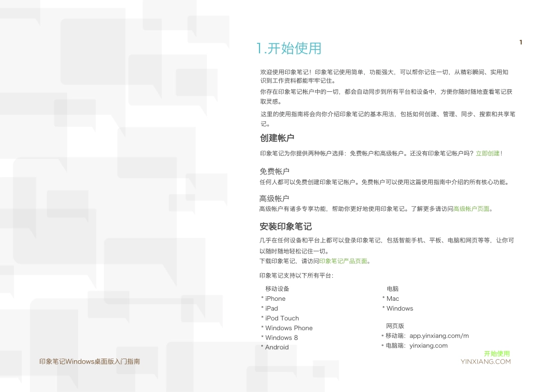
Task: Click the paragraph starting 这里的使用指南
Action: pyautogui.click(x=388, y=119)
